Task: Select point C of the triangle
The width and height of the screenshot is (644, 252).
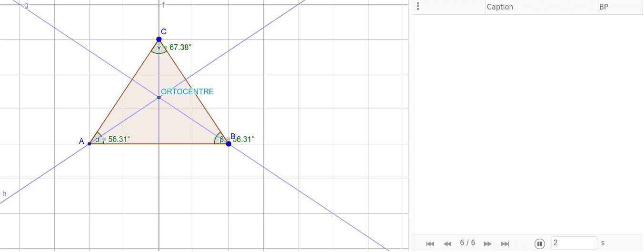Action: click(159, 39)
